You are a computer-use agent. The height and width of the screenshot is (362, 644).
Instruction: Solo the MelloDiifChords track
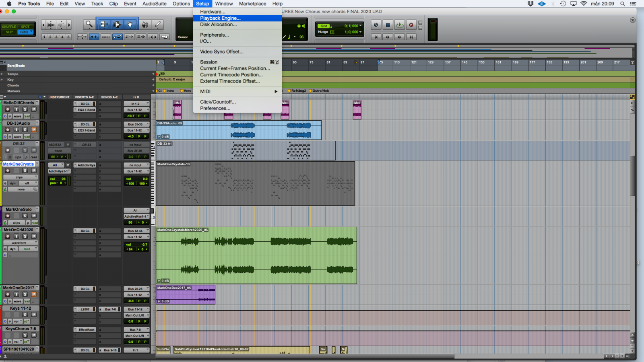[25, 109]
